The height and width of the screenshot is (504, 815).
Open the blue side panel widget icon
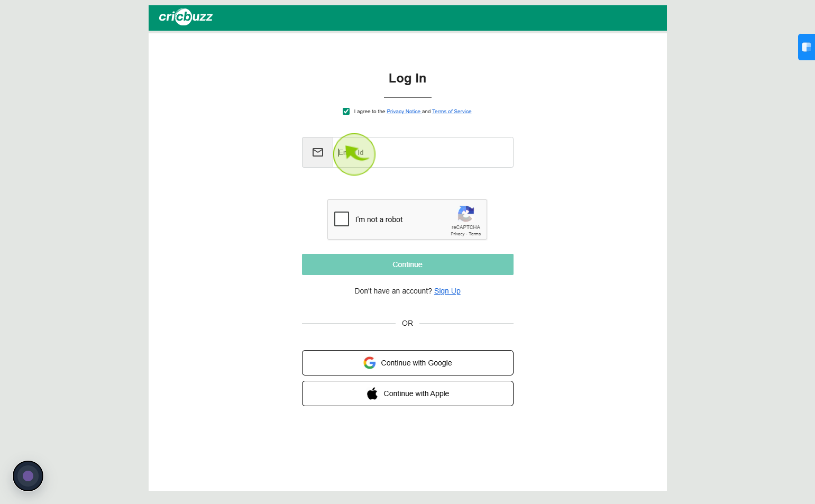point(807,47)
